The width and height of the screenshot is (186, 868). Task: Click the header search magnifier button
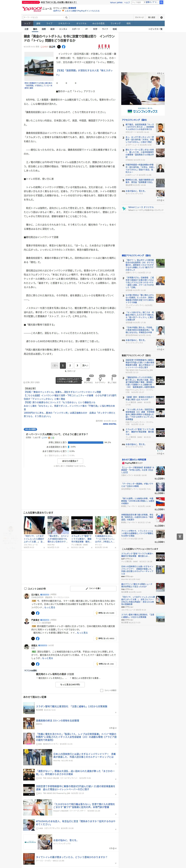161,2
